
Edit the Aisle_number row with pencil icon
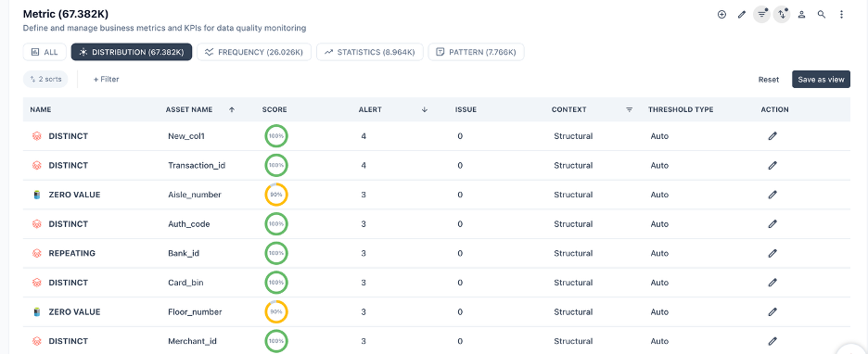click(x=772, y=195)
